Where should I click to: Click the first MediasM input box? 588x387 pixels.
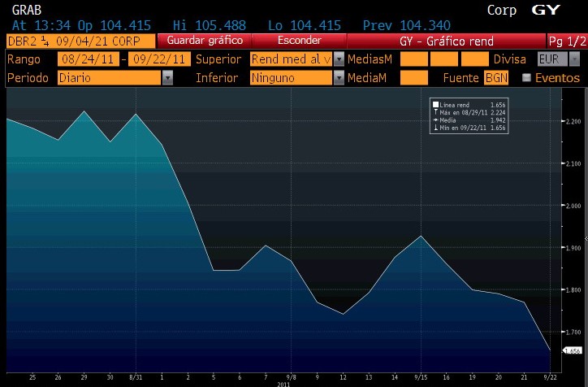414,59
